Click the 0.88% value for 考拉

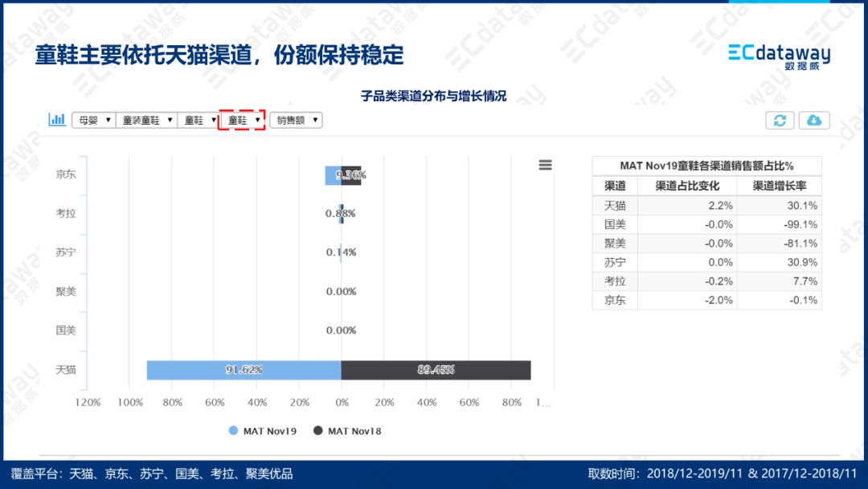[341, 213]
